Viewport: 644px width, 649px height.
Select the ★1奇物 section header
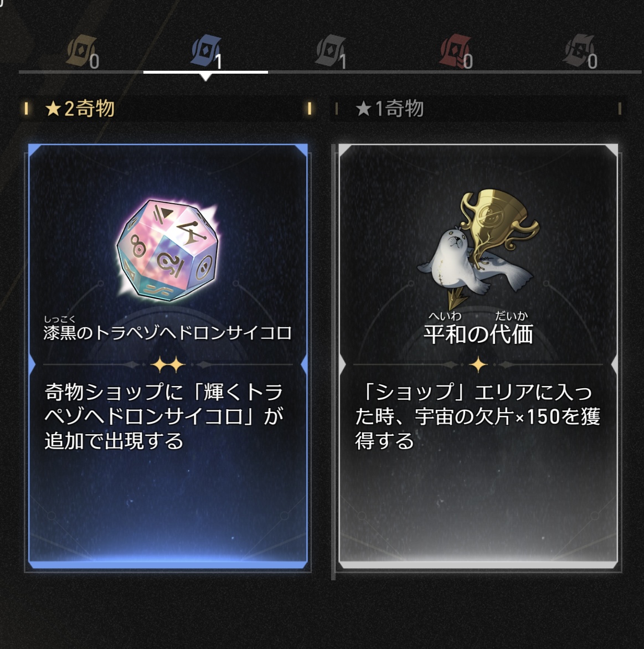pos(478,109)
